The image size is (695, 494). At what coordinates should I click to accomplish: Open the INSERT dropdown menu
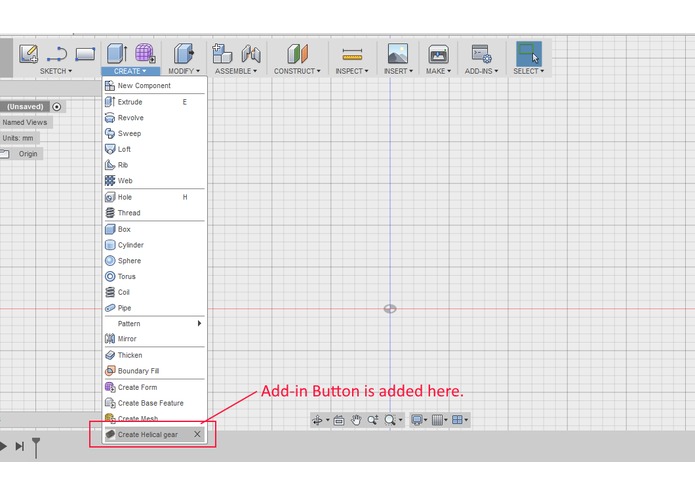398,71
